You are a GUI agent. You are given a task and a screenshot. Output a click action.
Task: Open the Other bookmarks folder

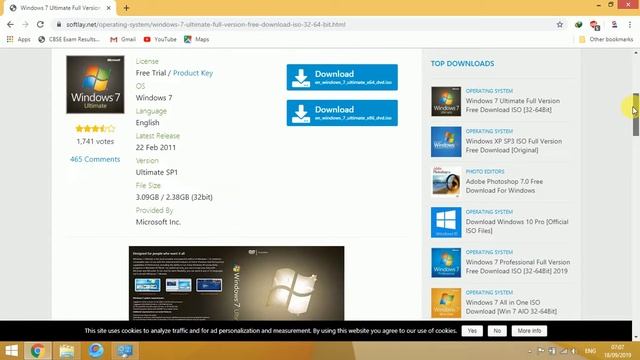[606, 39]
